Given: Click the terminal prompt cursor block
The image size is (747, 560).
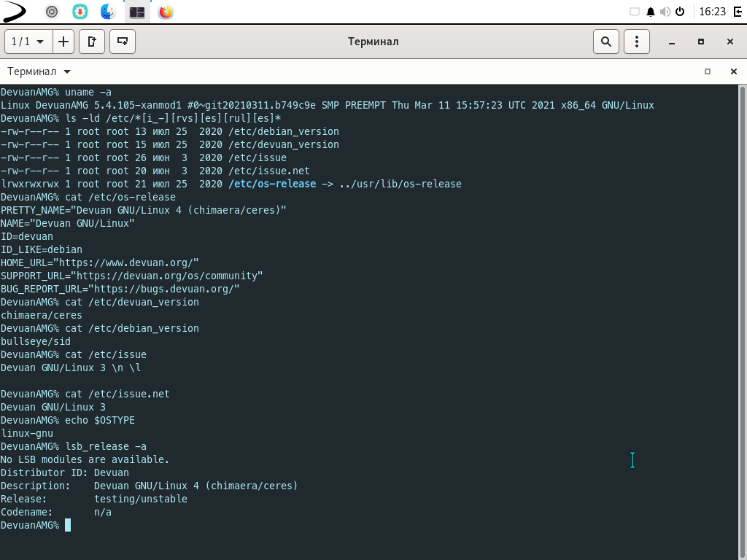Looking at the screenshot, I should point(68,525).
